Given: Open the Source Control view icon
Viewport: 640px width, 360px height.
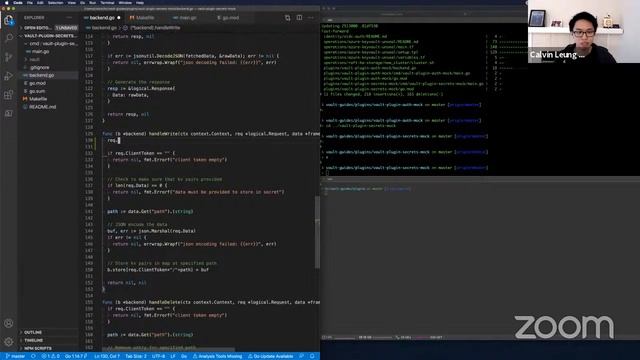Looking at the screenshot, I should 9,57.
